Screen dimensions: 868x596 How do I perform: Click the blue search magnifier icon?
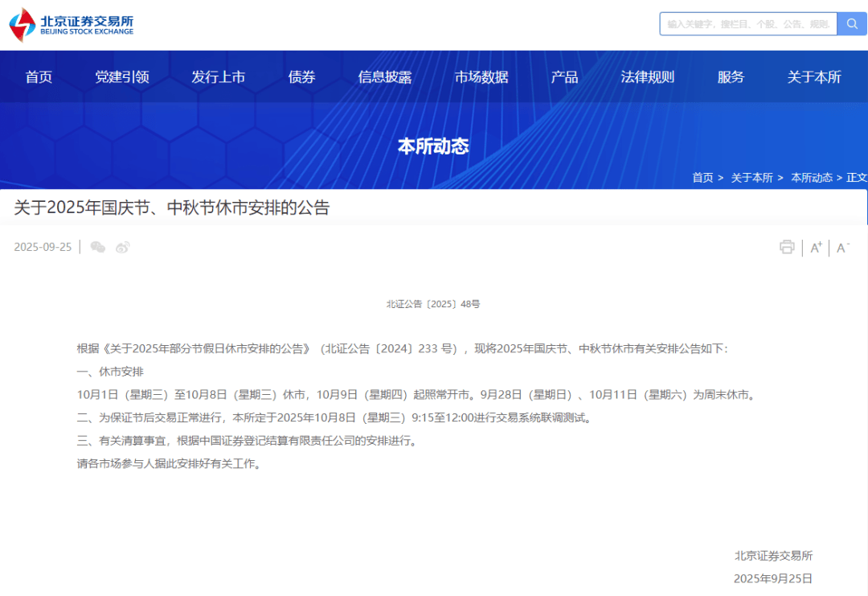coord(851,24)
